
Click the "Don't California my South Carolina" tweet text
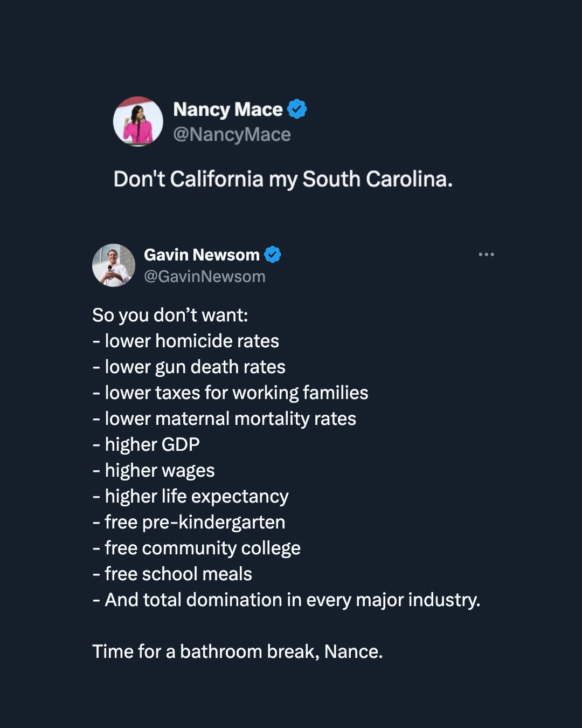point(283,179)
